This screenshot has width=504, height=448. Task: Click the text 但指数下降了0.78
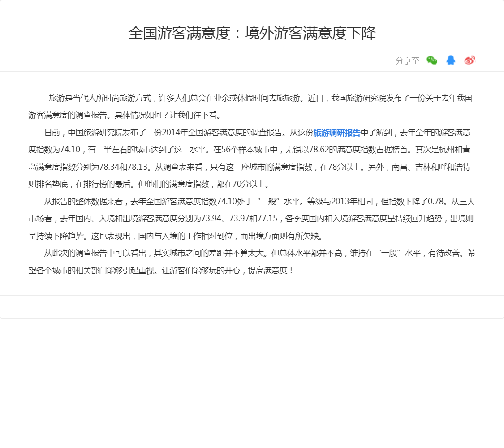click(412, 202)
